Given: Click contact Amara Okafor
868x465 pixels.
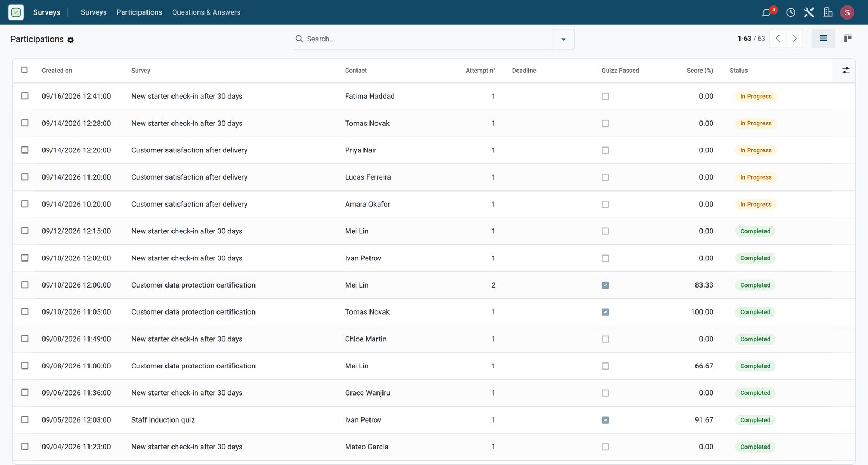Looking at the screenshot, I should coord(367,204).
